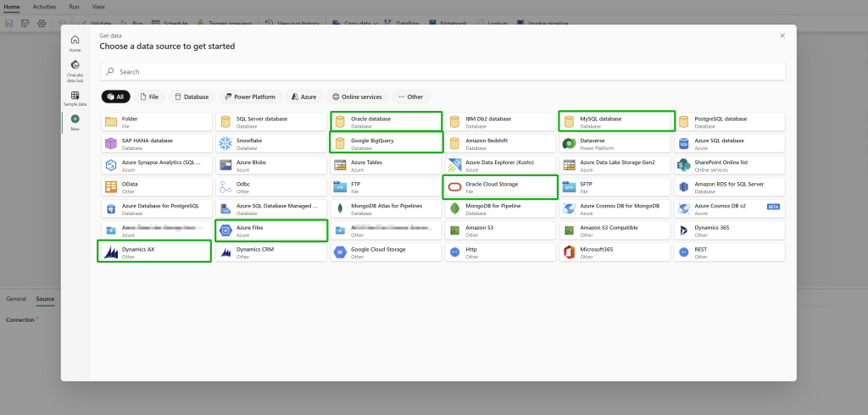Open the View ribbon tab

pos(98,7)
